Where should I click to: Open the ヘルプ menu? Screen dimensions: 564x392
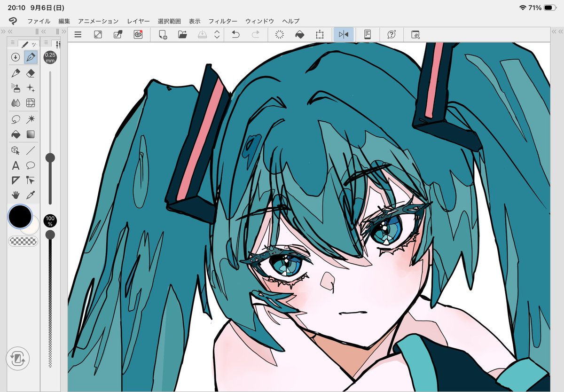[291, 21]
